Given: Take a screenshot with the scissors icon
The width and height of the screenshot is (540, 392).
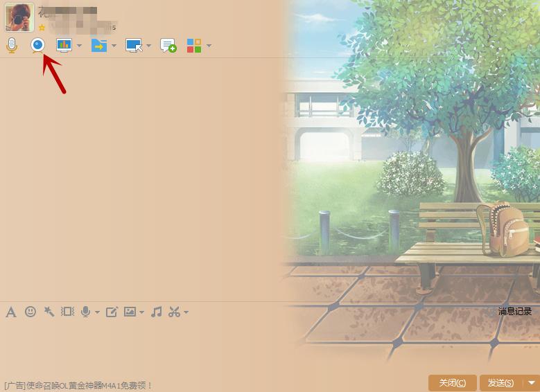Looking at the screenshot, I should [x=174, y=312].
